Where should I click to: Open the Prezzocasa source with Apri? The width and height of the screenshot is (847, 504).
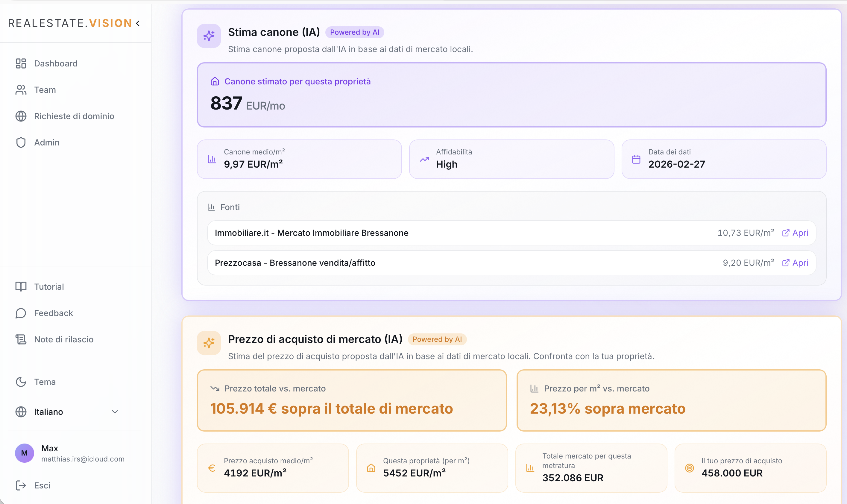tap(796, 262)
